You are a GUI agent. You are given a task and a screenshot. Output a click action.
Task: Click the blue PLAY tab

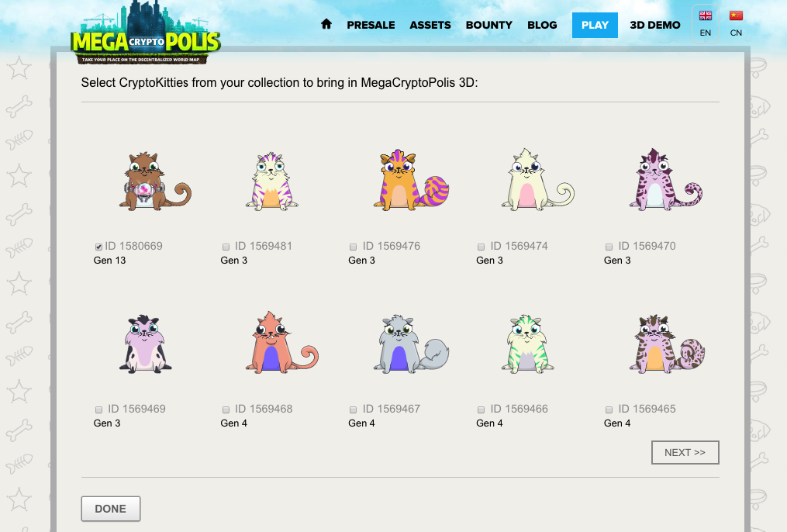595,25
